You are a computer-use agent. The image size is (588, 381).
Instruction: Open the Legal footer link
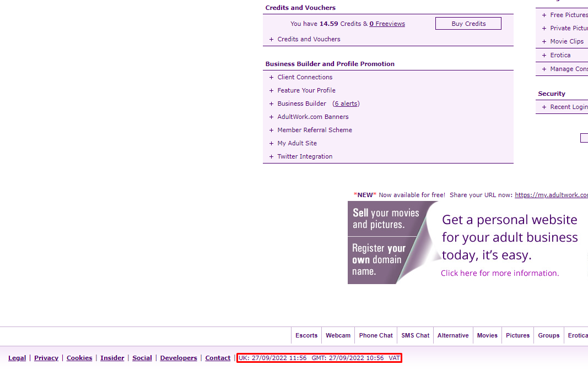pos(17,358)
